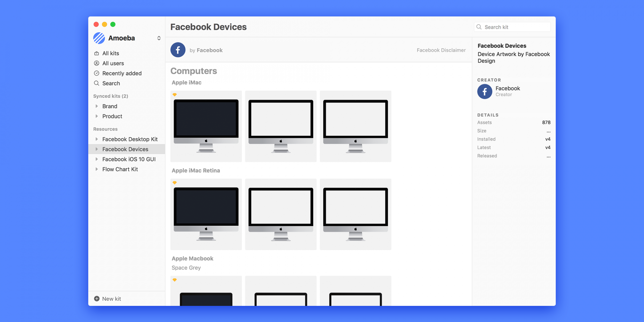
Task: Select the third Apple iMac thumbnail
Action: tap(356, 126)
